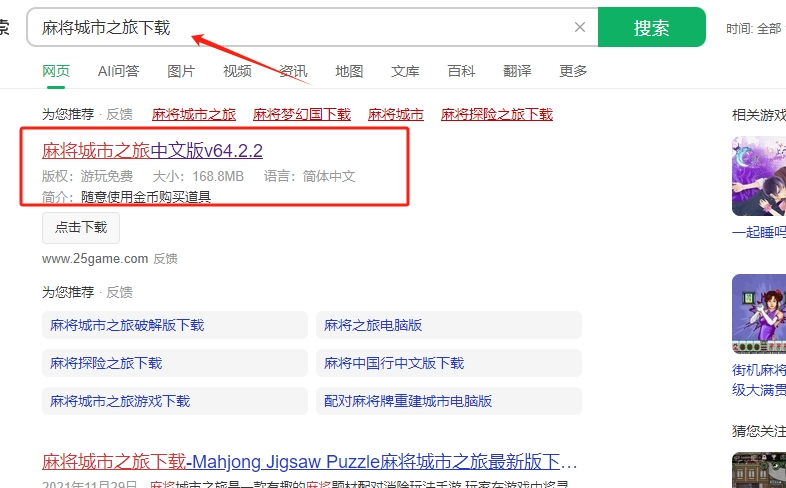786x488 pixels.
Task: Select the 网页 tab
Action: pyautogui.click(x=56, y=71)
